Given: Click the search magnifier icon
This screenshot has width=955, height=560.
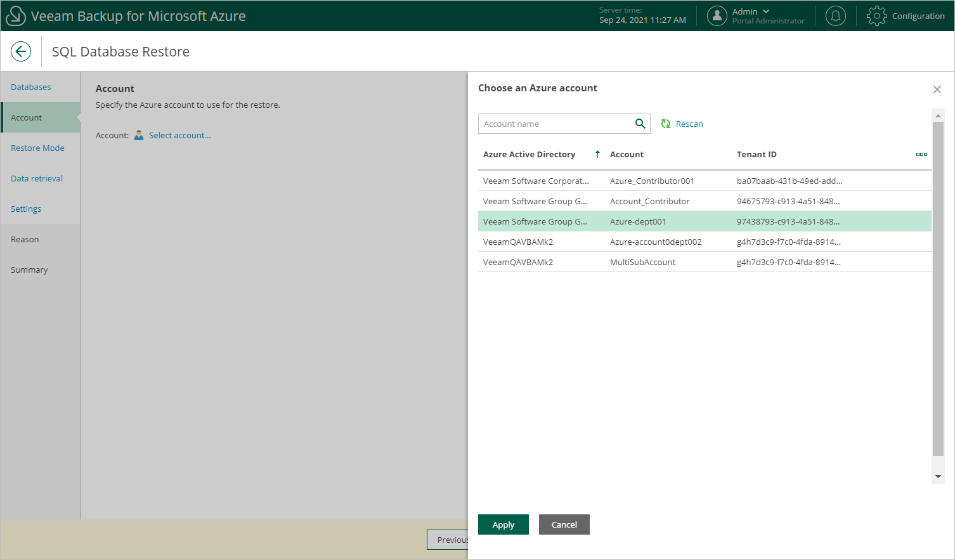Looking at the screenshot, I should 640,124.
